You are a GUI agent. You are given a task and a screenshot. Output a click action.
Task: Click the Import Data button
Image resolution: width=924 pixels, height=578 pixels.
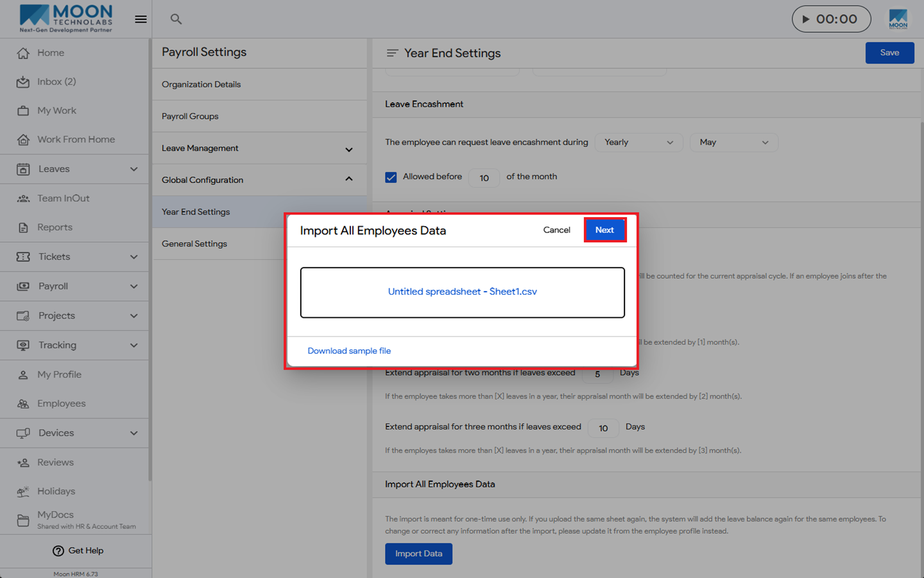[x=418, y=554]
